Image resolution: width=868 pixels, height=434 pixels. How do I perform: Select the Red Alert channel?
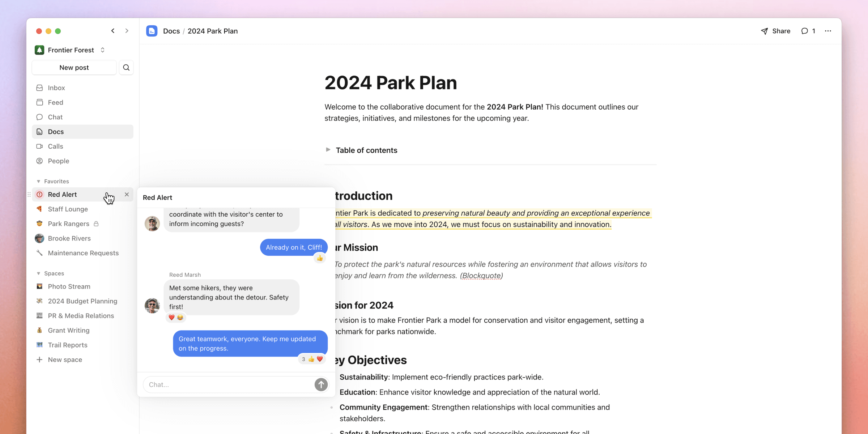pyautogui.click(x=62, y=194)
